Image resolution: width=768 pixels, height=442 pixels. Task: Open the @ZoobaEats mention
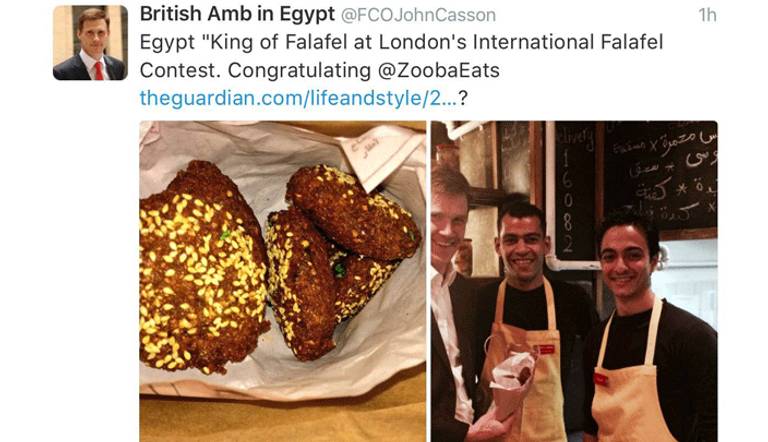coord(438,71)
